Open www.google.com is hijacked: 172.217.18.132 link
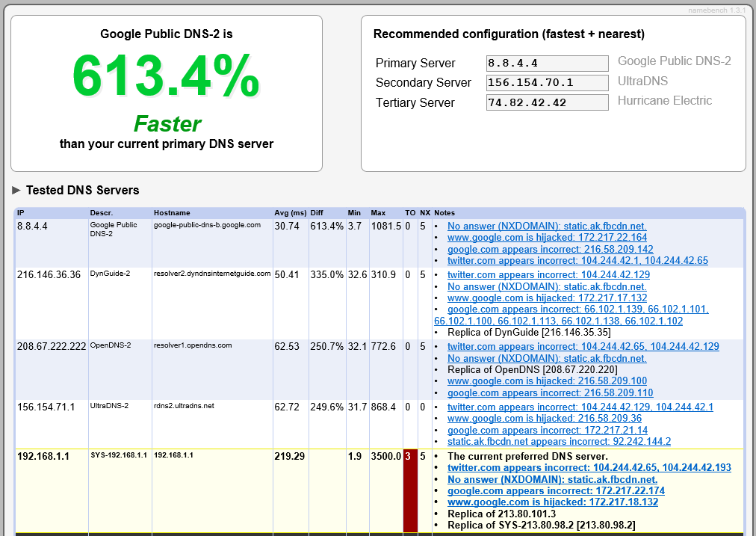This screenshot has height=536, width=756. click(553, 502)
